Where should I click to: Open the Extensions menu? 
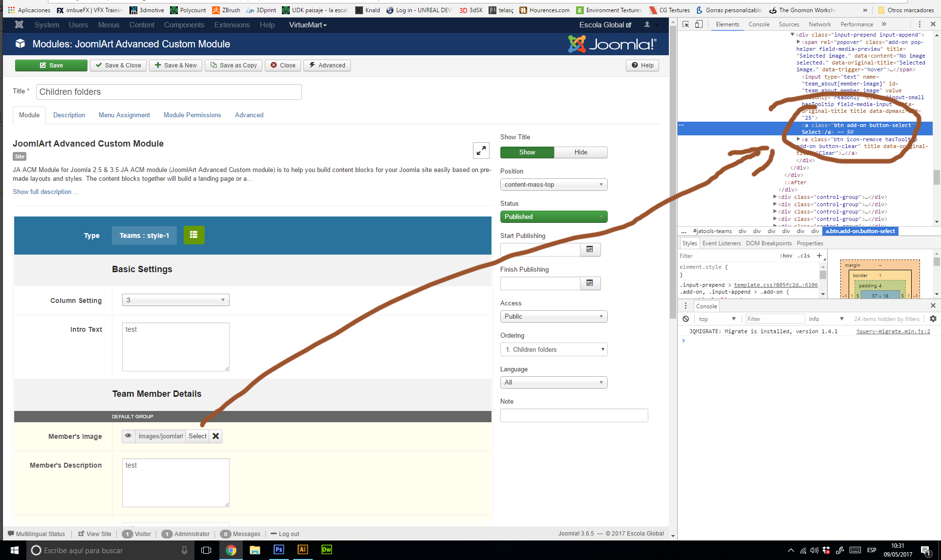pos(232,25)
